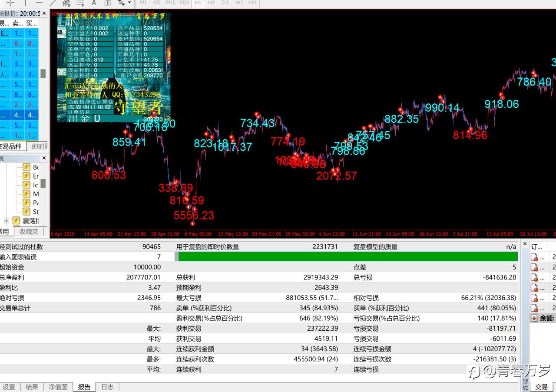Image resolution: width=556 pixels, height=392 pixels.
Task: Click the navigator panel scrollbar thumb
Action: click(x=43, y=183)
